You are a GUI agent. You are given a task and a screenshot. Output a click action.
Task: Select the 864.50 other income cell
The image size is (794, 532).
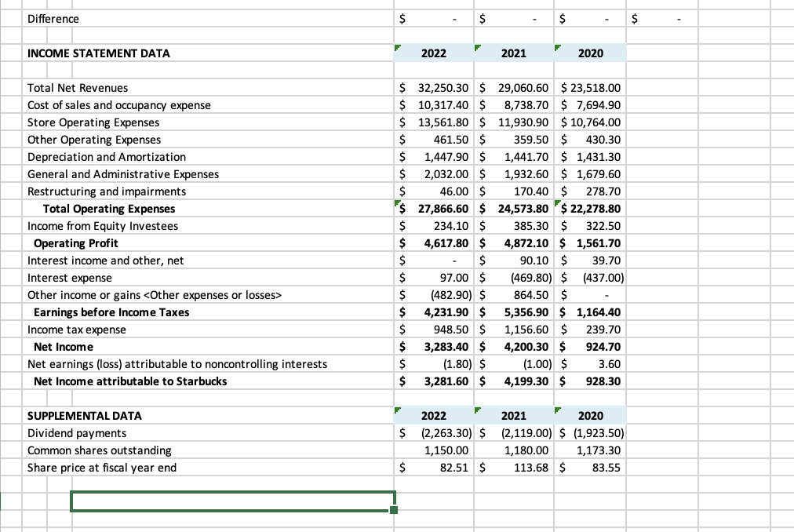click(514, 294)
